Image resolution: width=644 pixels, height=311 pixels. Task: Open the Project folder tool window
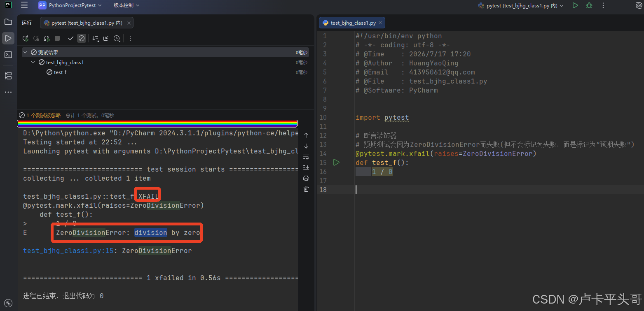click(8, 22)
